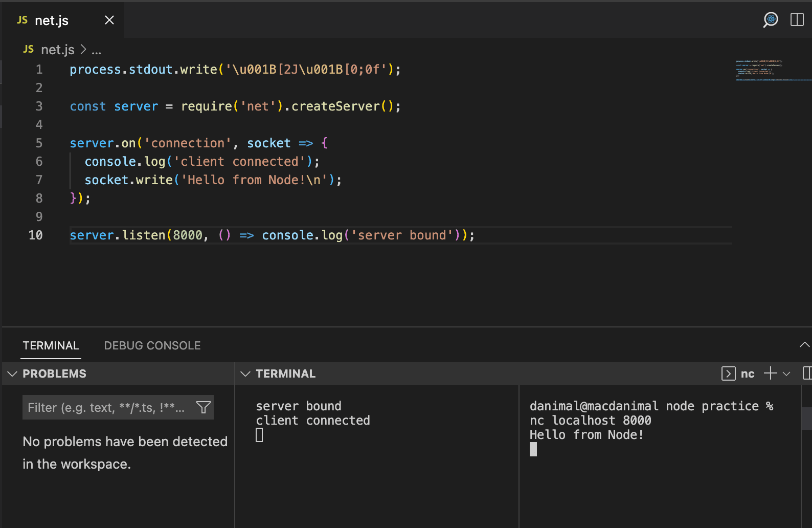Viewport: 812px width, 528px height.
Task: Open the remote search icon in editor toolbar
Action: tap(771, 20)
